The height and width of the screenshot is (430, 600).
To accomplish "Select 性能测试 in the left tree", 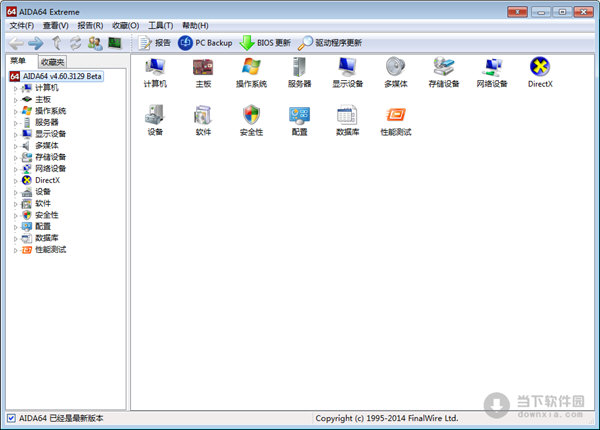I will coord(51,249).
